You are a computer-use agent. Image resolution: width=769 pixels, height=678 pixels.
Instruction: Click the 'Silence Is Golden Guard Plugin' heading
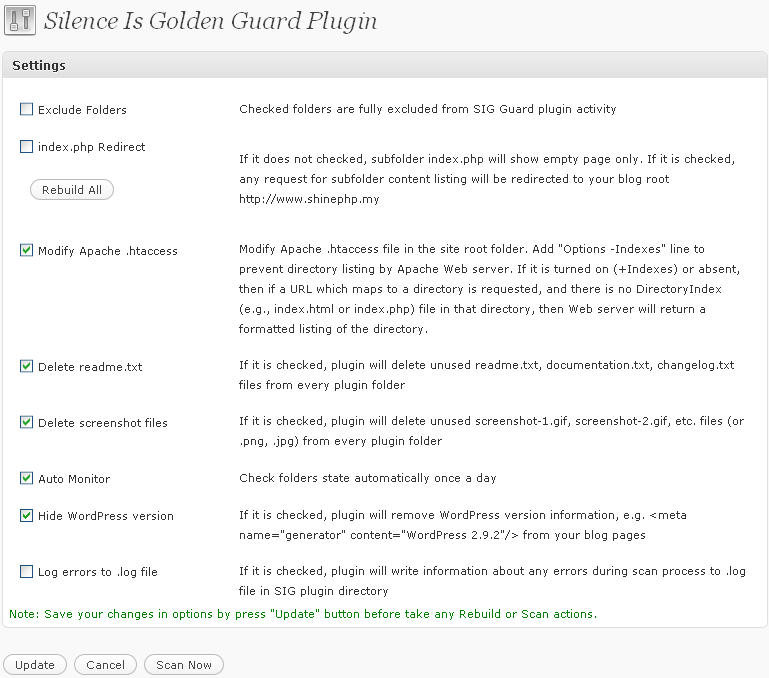point(210,22)
